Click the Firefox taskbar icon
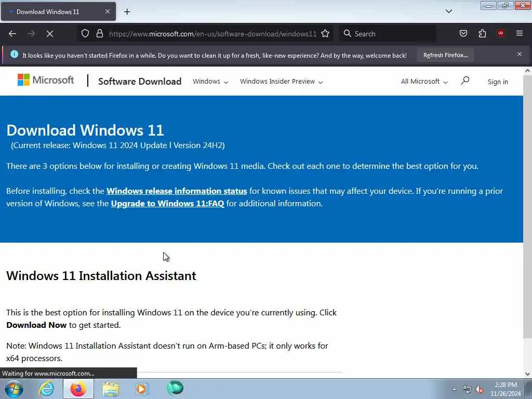 click(x=78, y=389)
